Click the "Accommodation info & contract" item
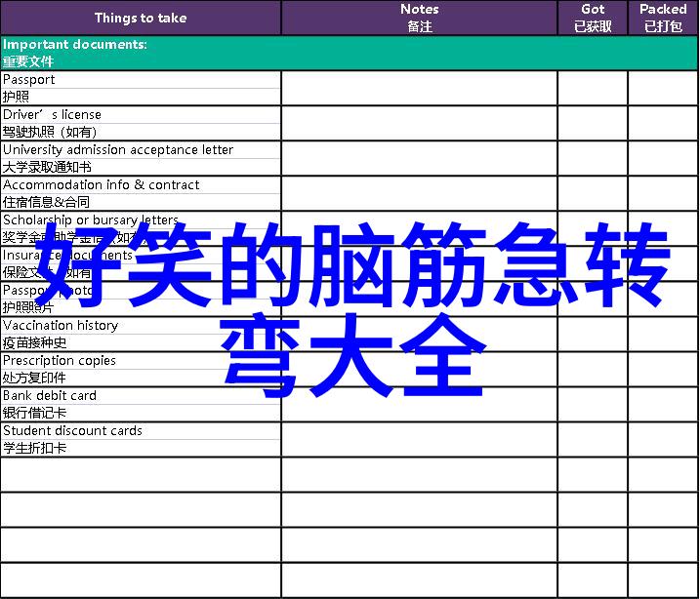The height and width of the screenshot is (599, 700). (101, 185)
